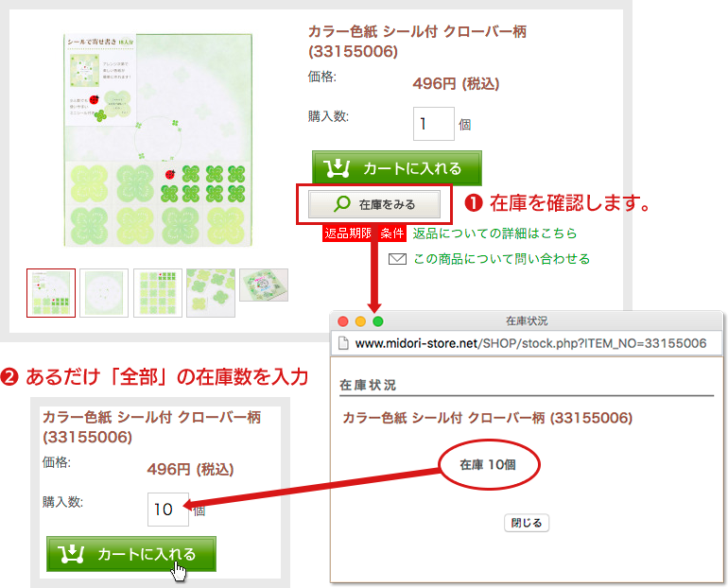The width and height of the screenshot is (728, 588).
Task: Select the first product thumbnail with red border
Action: 51,293
